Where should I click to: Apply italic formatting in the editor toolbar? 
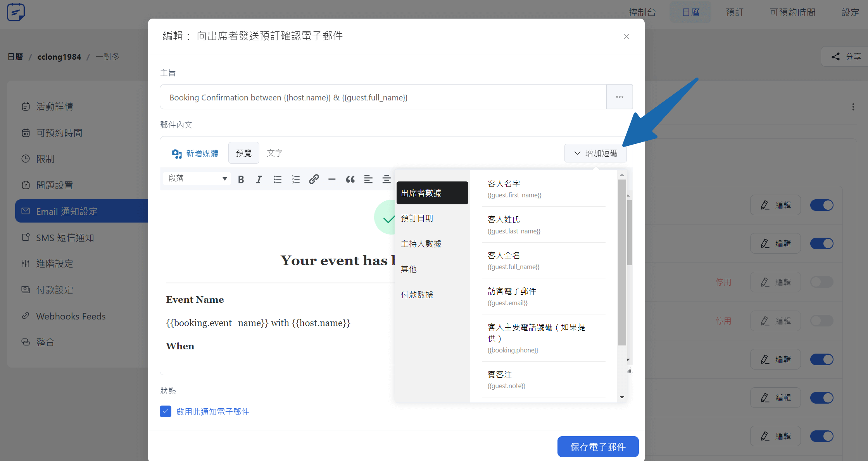coord(259,179)
